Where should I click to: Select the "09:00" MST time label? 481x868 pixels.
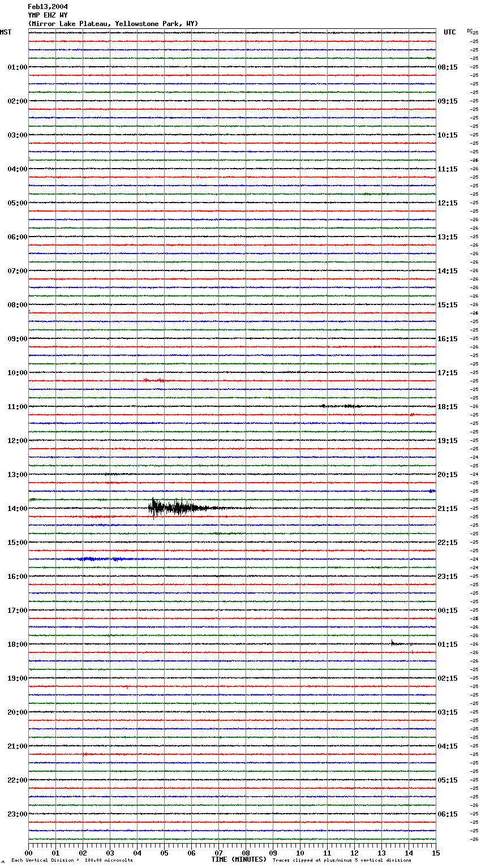pyautogui.click(x=18, y=339)
